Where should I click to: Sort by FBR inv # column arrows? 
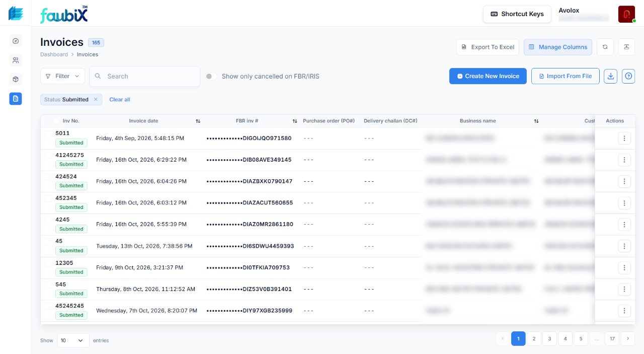pyautogui.click(x=295, y=121)
